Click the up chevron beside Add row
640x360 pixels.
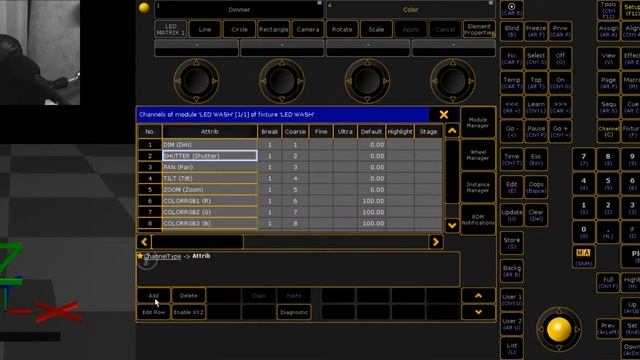click(x=478, y=296)
